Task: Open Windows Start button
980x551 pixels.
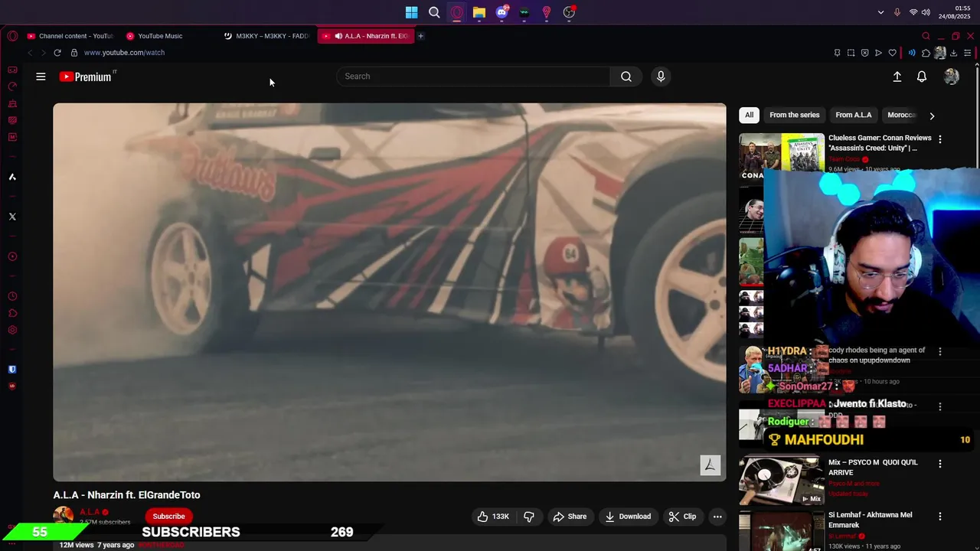Action: pos(412,12)
